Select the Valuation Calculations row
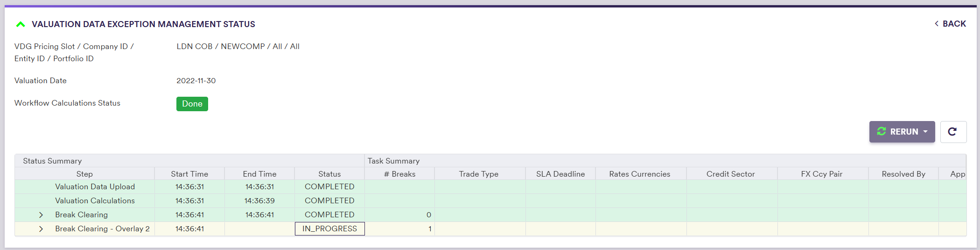Screen dimensions: 980x250 click(95, 201)
